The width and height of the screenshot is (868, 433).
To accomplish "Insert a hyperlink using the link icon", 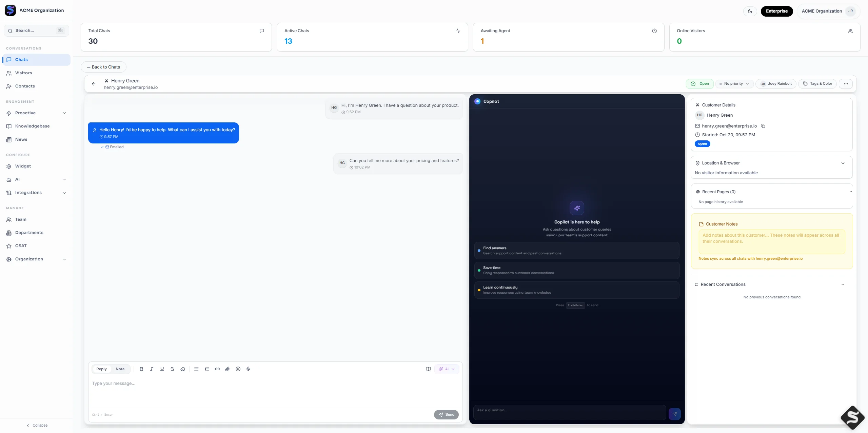I will tap(217, 369).
